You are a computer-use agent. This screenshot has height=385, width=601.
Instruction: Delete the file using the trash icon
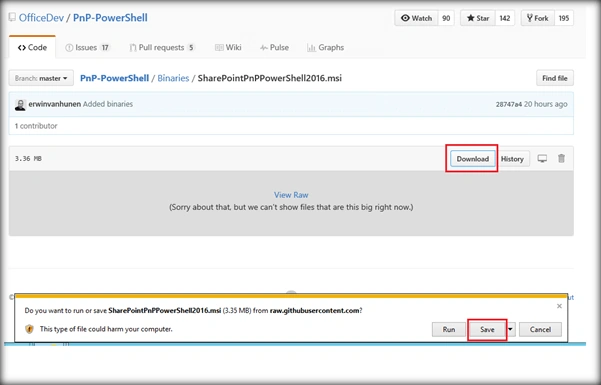[561, 158]
